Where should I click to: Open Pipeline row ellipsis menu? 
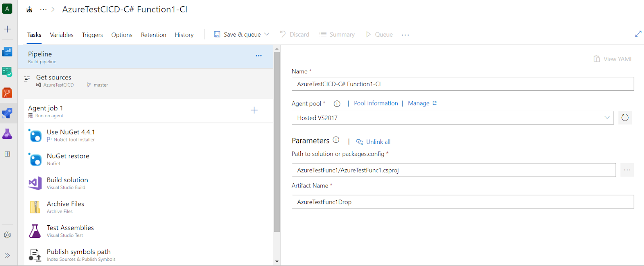(x=259, y=56)
